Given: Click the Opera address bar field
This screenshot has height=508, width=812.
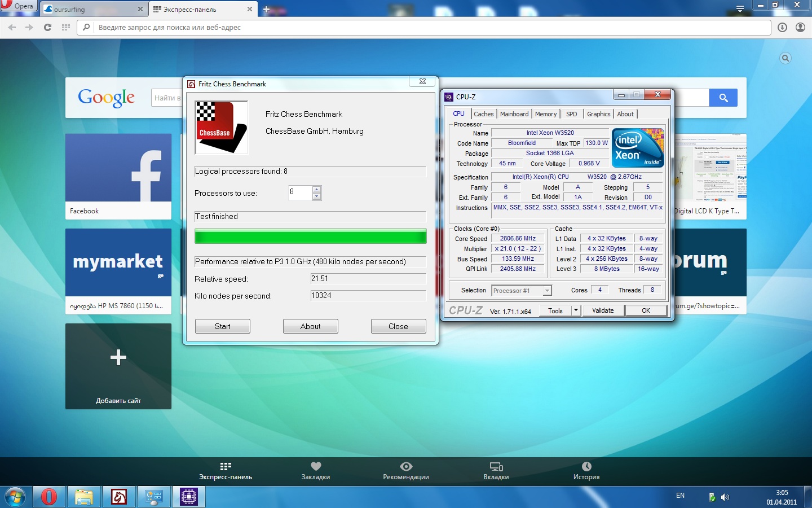Looking at the screenshot, I should [429, 27].
